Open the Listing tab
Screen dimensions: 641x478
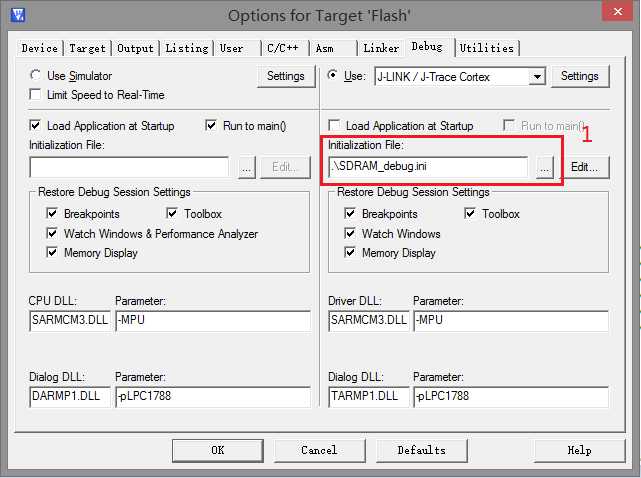click(x=187, y=48)
